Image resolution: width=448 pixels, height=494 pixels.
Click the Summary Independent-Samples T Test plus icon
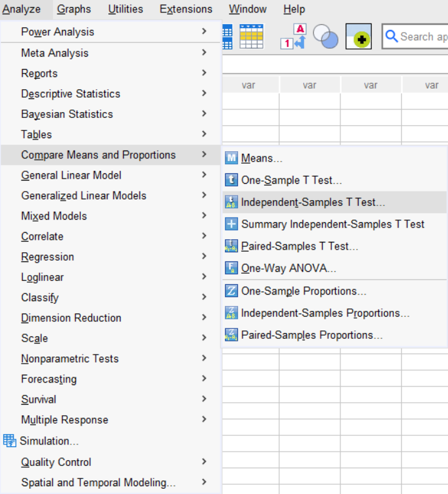pyautogui.click(x=231, y=224)
